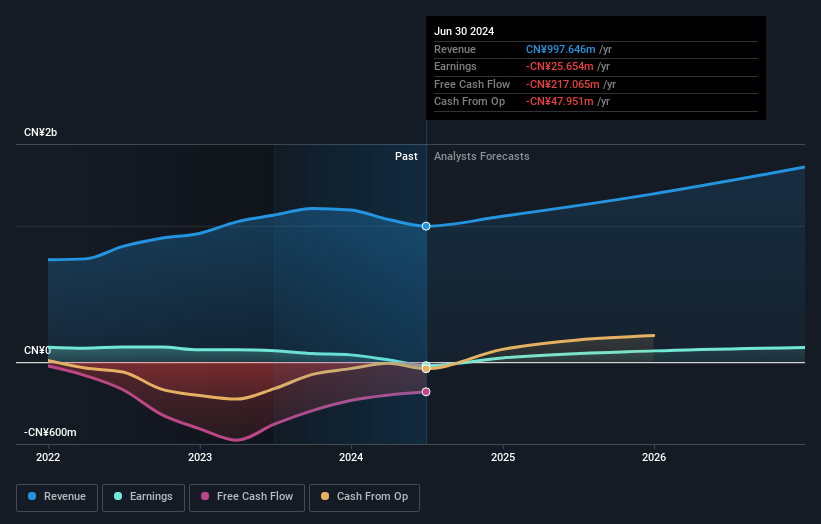Click the CN¥997.646m revenue value

pyautogui.click(x=561, y=49)
